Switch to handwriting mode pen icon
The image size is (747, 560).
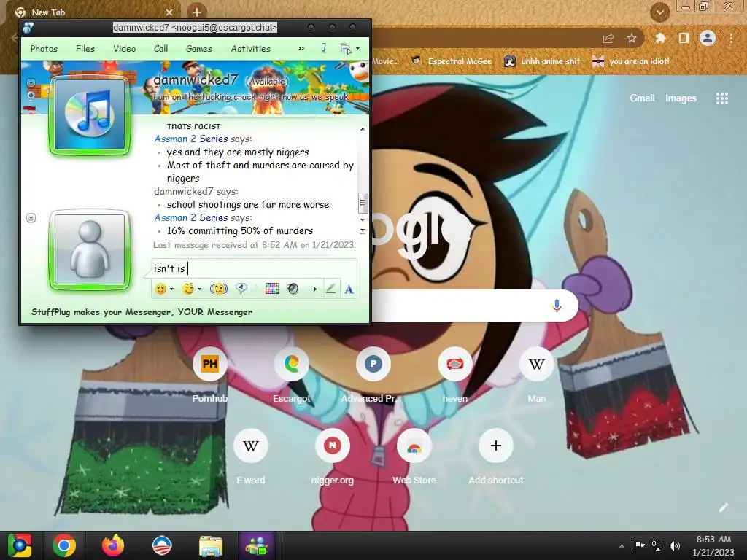point(330,289)
